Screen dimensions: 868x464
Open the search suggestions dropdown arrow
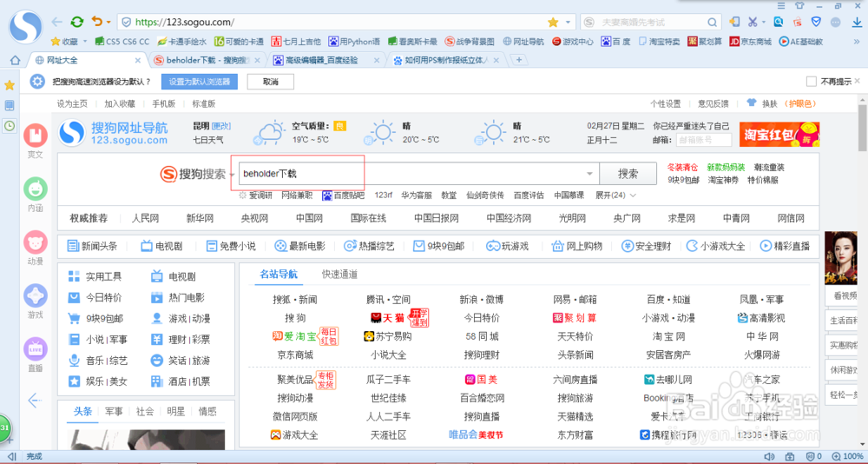[590, 174]
